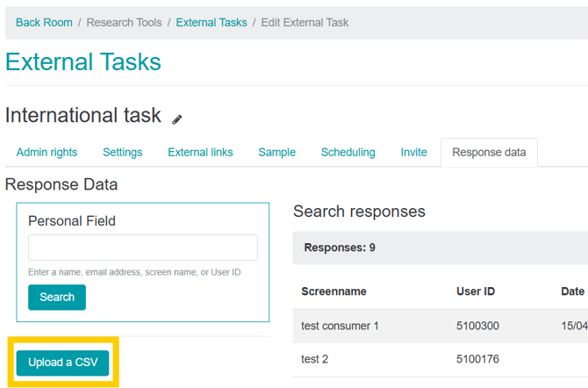The width and height of the screenshot is (588, 388).
Task: Select the External links tab
Action: point(200,153)
